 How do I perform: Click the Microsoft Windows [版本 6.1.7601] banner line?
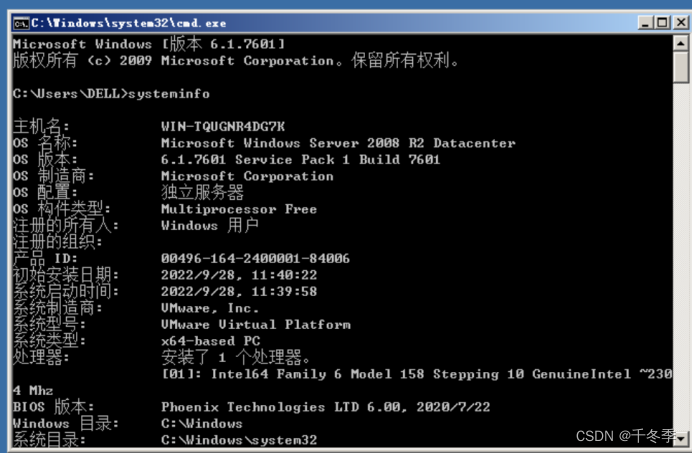point(149,44)
